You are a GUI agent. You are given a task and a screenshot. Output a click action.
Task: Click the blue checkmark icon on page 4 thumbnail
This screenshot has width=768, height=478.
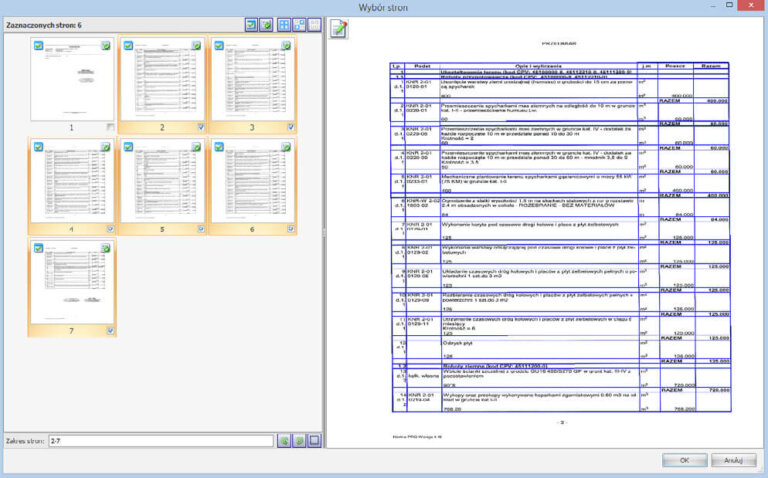[x=38, y=147]
